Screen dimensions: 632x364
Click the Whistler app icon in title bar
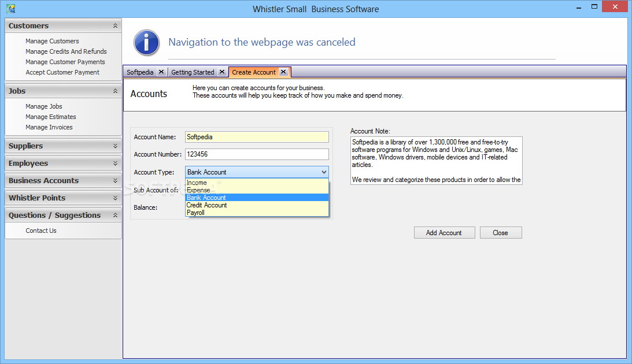click(11, 9)
